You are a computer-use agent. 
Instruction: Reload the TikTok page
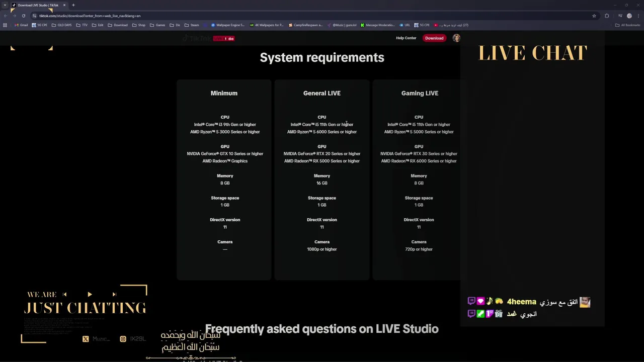23,16
